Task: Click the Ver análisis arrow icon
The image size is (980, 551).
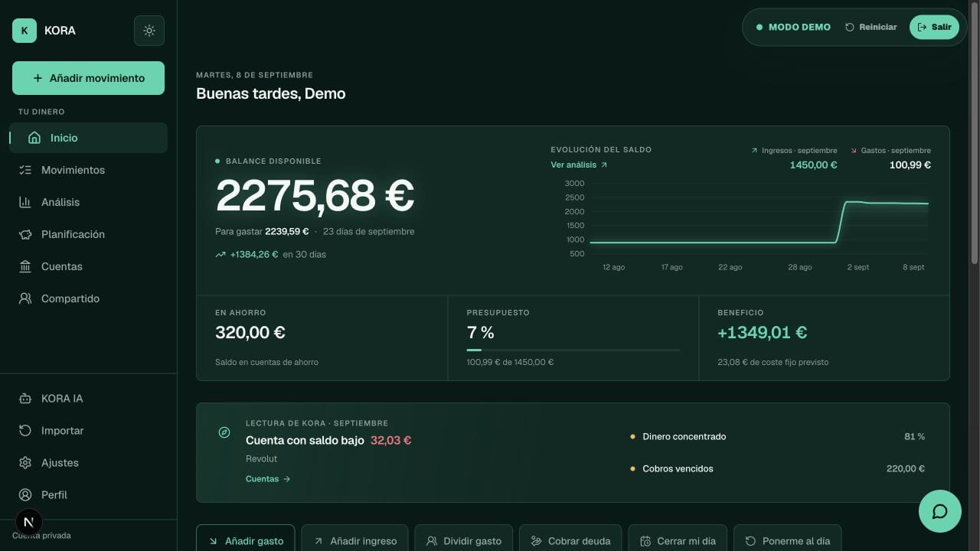Action: tap(604, 165)
